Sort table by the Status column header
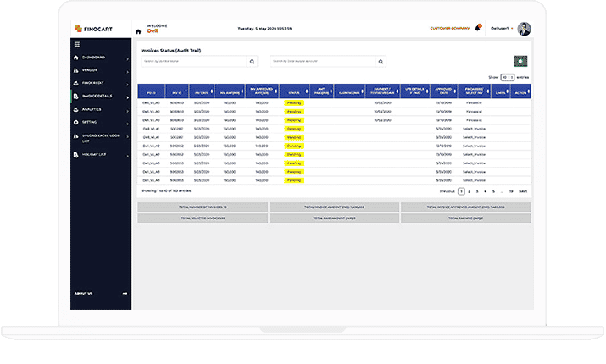Screen dimensions: 606x364 coord(294,91)
